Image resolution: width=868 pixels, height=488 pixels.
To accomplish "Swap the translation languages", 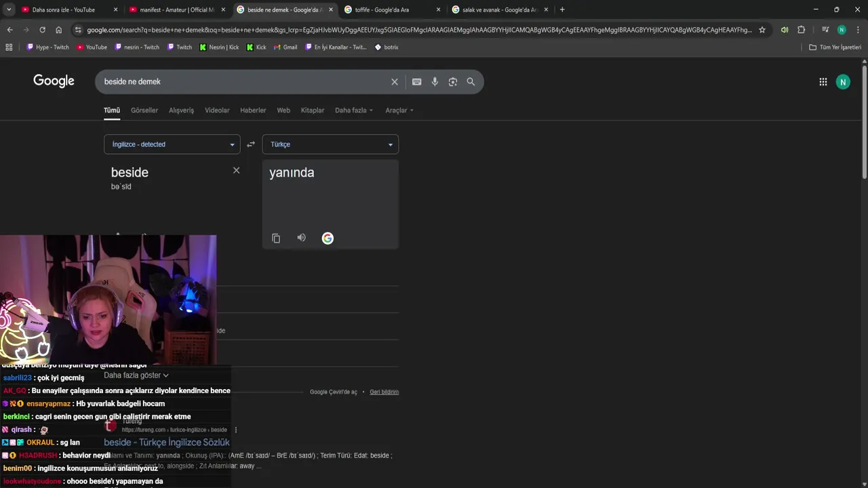I will [x=251, y=144].
